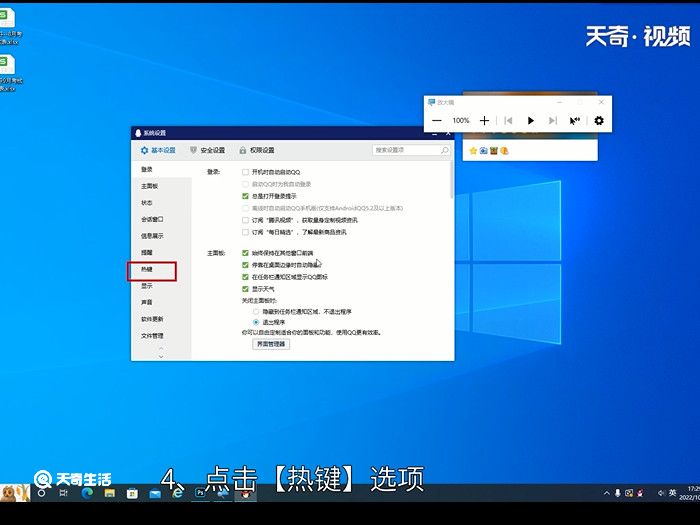
Task: Click the sidebar scroll-up chevron
Action: pos(161,348)
